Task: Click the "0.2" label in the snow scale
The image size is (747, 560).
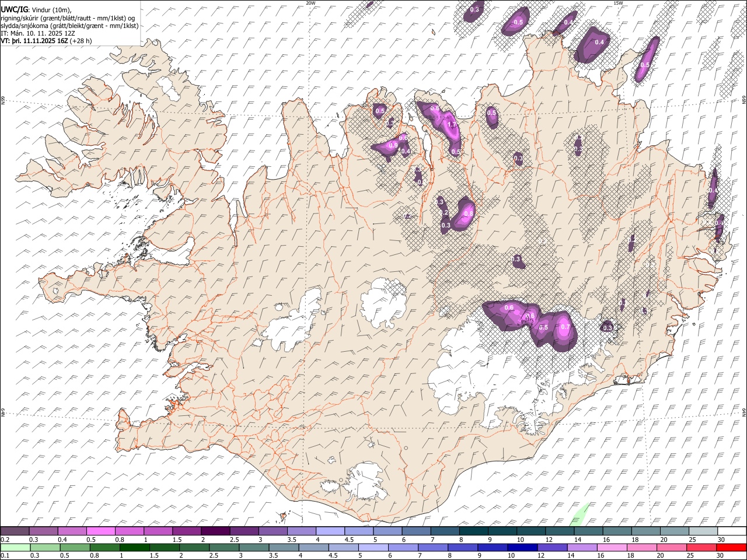Action: click(5, 539)
